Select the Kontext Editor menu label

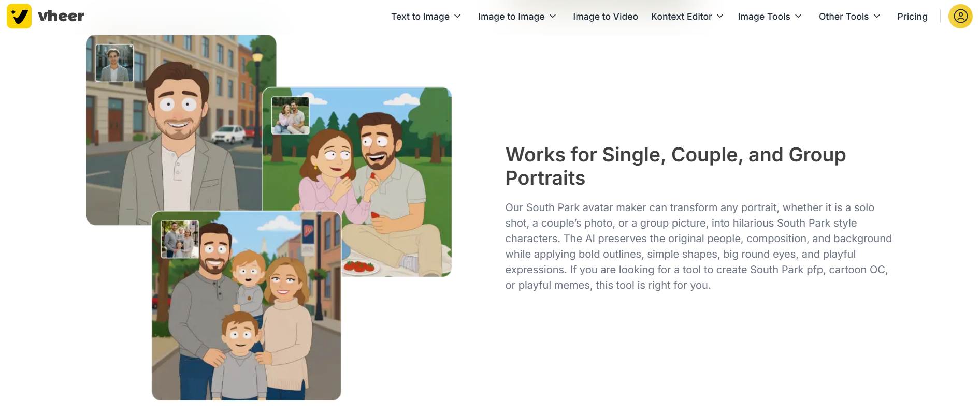pos(681,17)
